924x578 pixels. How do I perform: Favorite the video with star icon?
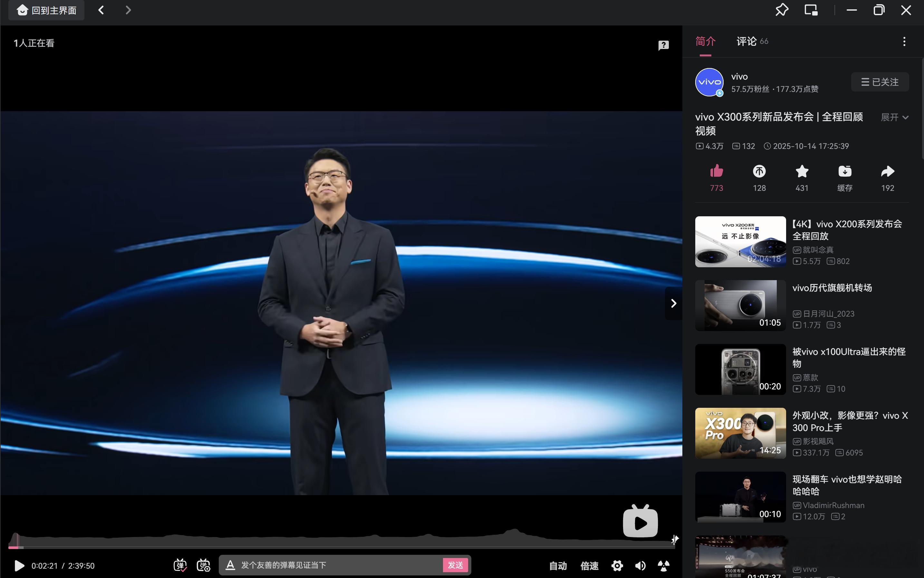coord(802,171)
